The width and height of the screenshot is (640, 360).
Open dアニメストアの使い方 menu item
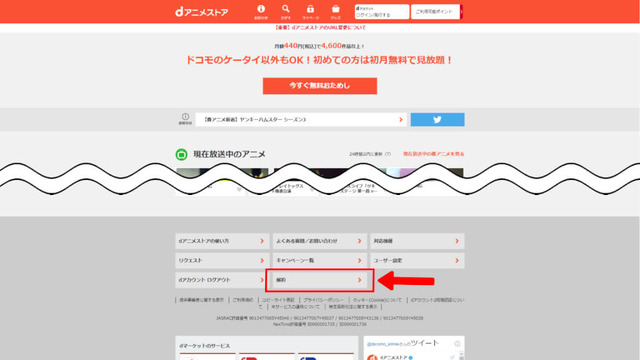coord(222,241)
